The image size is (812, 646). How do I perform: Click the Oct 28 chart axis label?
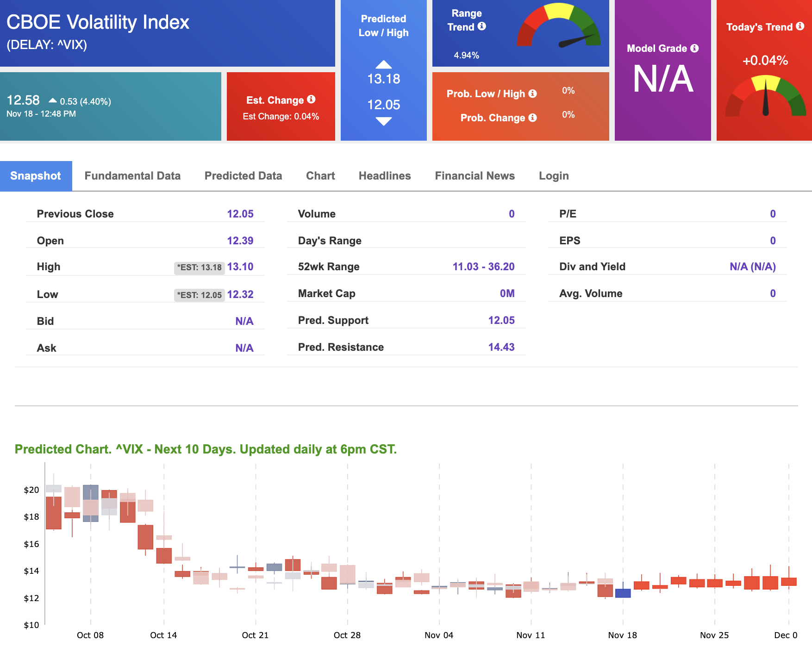[x=347, y=635]
